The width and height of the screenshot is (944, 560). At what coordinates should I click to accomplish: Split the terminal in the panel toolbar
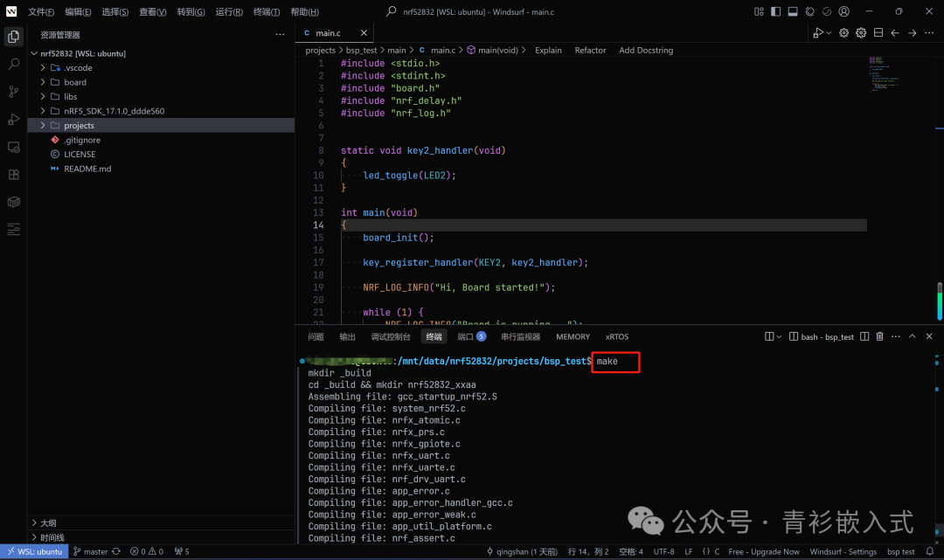[x=864, y=336]
